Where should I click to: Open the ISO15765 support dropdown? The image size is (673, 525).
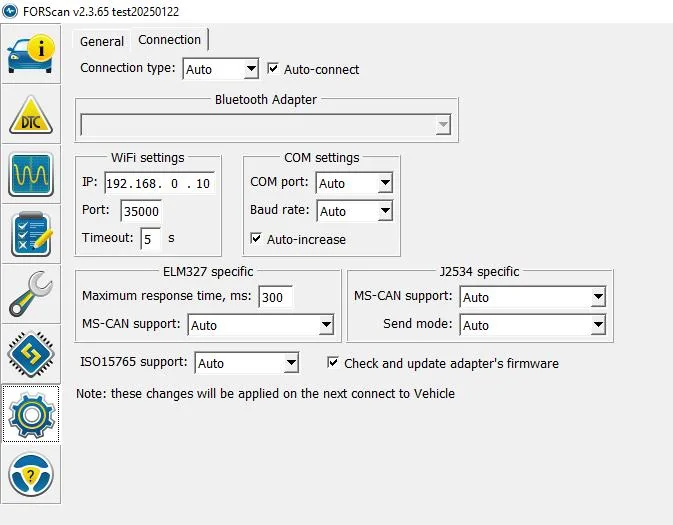pos(247,363)
